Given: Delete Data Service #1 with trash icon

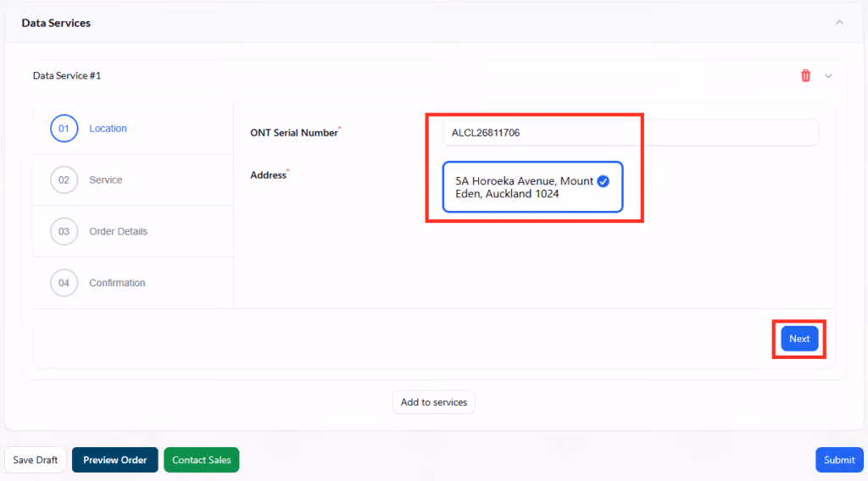Looking at the screenshot, I should tap(805, 75).
